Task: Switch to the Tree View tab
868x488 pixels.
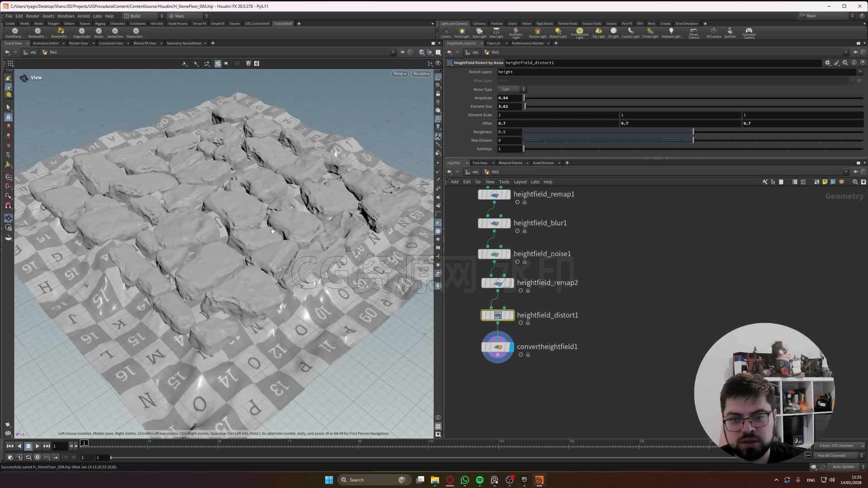Action: coord(480,163)
